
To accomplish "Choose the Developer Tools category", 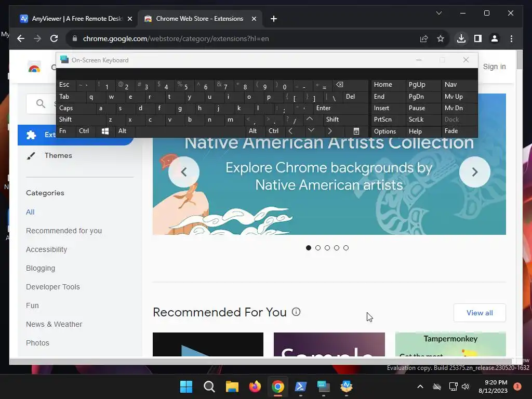I will (53, 287).
